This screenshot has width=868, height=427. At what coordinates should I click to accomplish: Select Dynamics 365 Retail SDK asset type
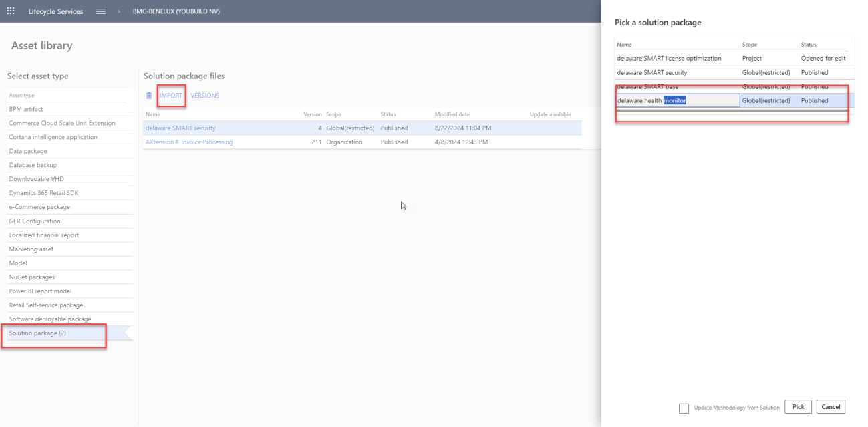point(70,193)
